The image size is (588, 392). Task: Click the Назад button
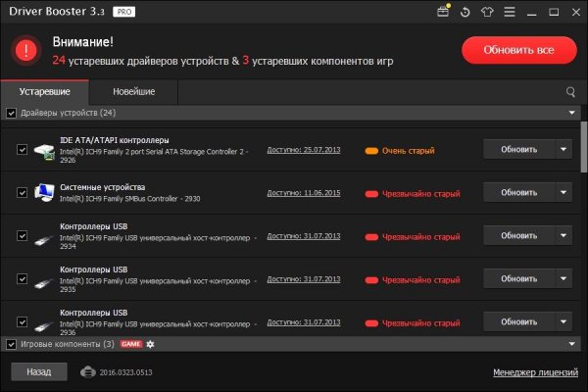click(39, 371)
